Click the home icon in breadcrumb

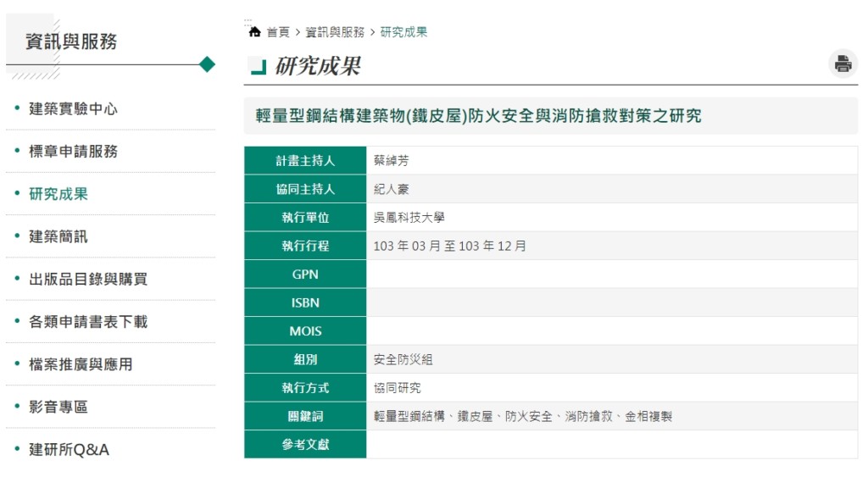pyautogui.click(x=254, y=32)
